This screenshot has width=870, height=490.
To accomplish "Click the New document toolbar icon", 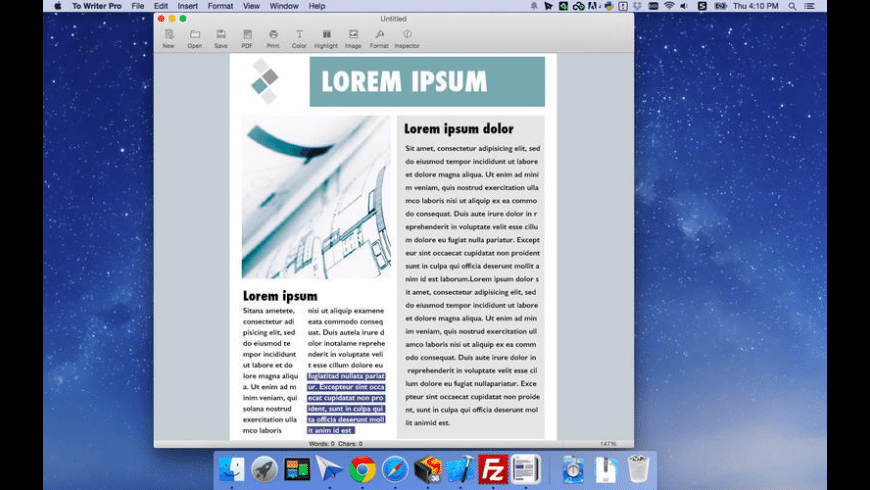I will [x=169, y=38].
